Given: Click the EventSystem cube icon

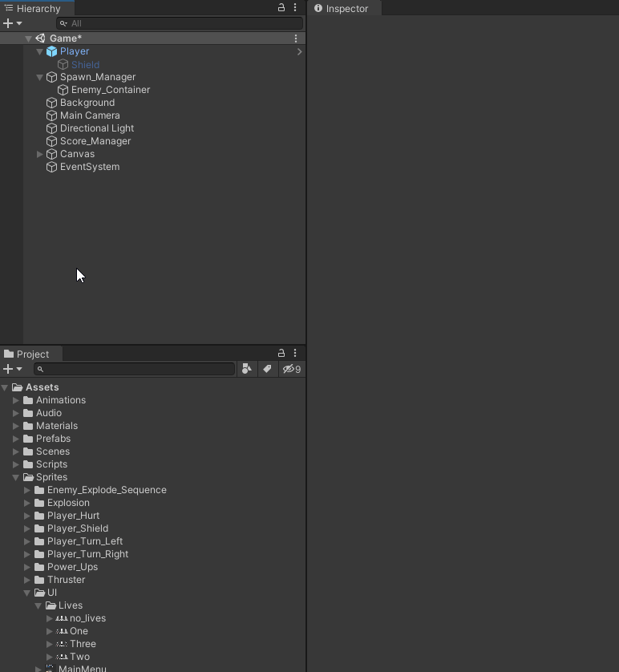Looking at the screenshot, I should coord(52,167).
